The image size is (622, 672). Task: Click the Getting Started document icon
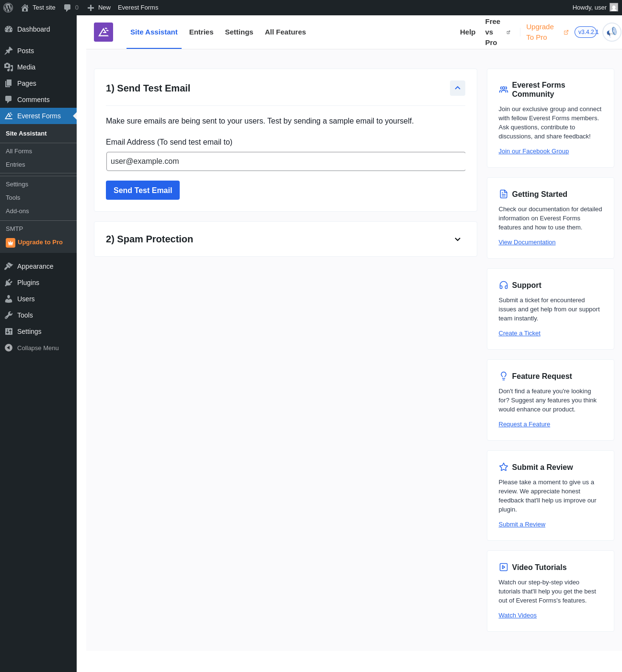504,194
